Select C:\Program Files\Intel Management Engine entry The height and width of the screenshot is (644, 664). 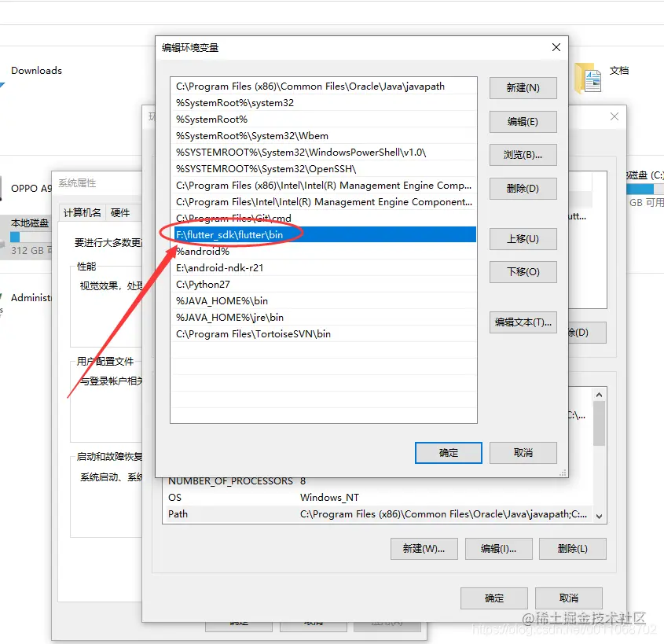(x=324, y=202)
